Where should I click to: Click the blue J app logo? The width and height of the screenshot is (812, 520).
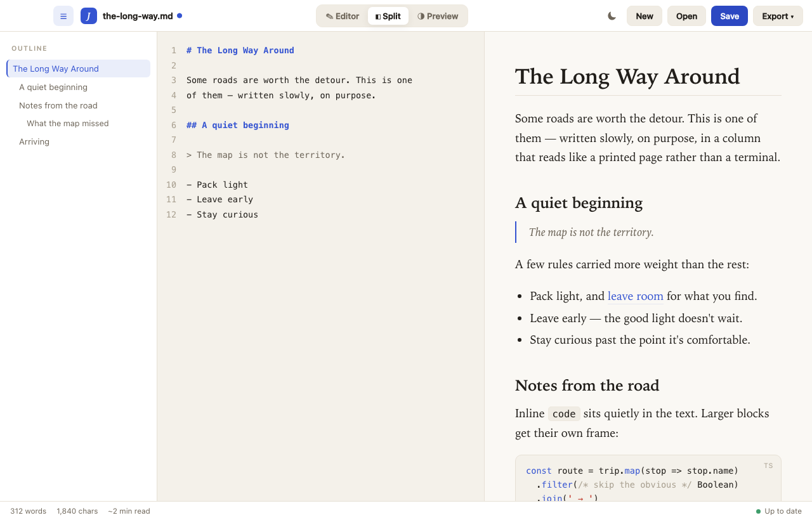click(89, 16)
